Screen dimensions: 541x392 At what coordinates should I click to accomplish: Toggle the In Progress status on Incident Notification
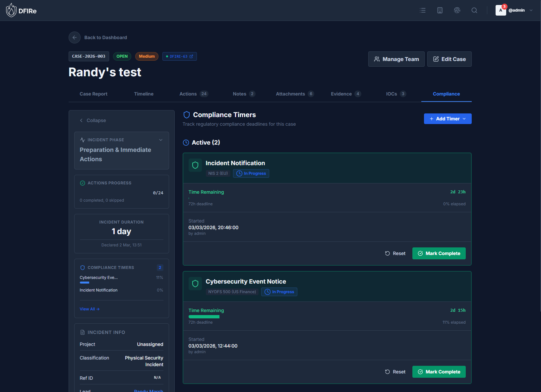[251, 173]
